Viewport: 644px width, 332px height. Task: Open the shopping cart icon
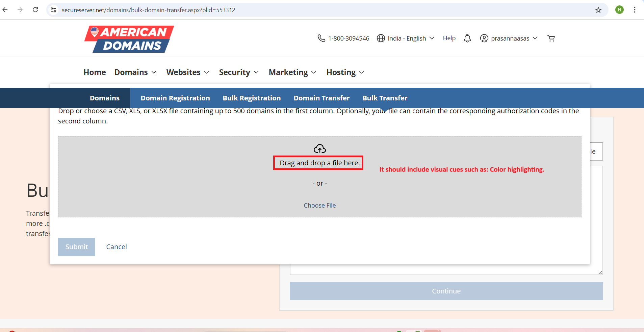(551, 38)
